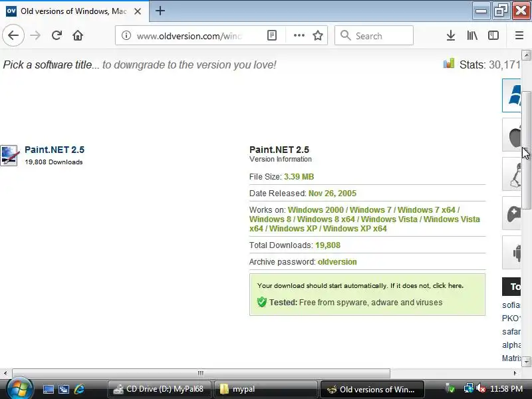Viewport: 532px width, 399px height.
Task: Click the 11:58 PM taskbar clock
Action: coord(506,389)
